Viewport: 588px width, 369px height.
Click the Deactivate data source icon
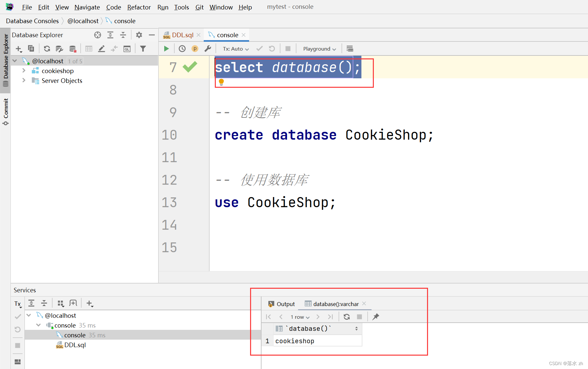[72, 49]
